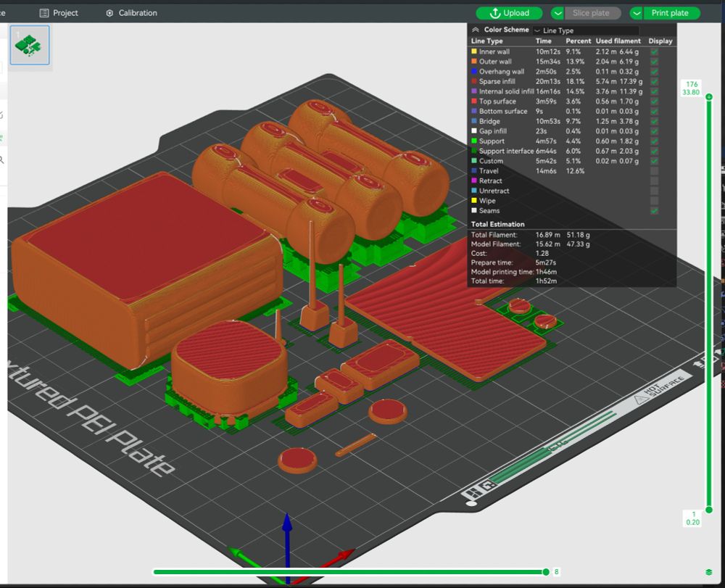Screen dimensions: 725x588
Task: Click the Bottom surface color swatch
Action: point(474,111)
